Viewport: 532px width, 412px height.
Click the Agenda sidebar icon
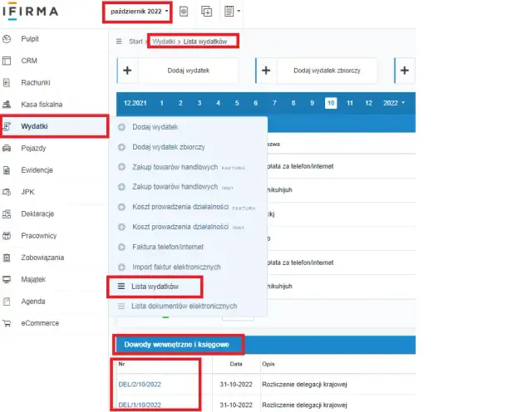pyautogui.click(x=7, y=302)
